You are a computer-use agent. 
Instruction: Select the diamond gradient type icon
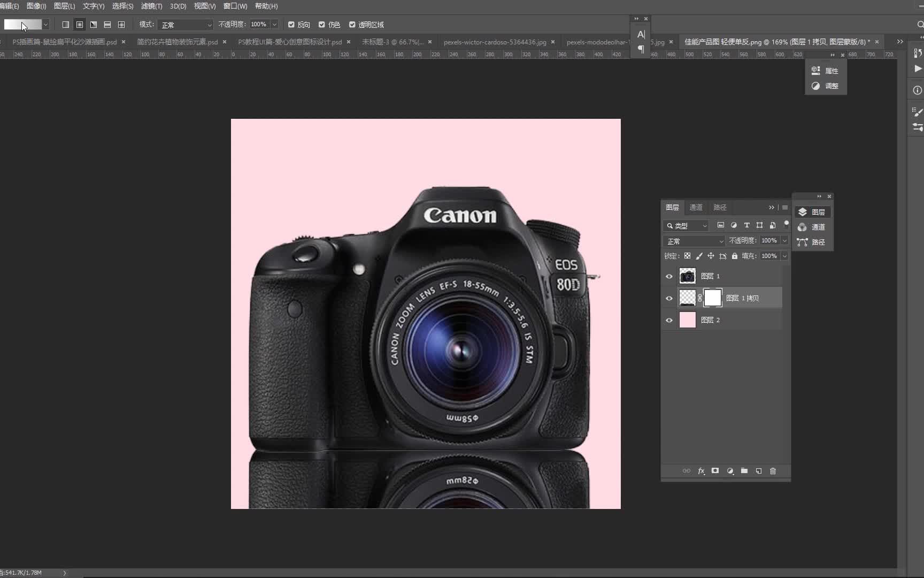[x=121, y=25]
